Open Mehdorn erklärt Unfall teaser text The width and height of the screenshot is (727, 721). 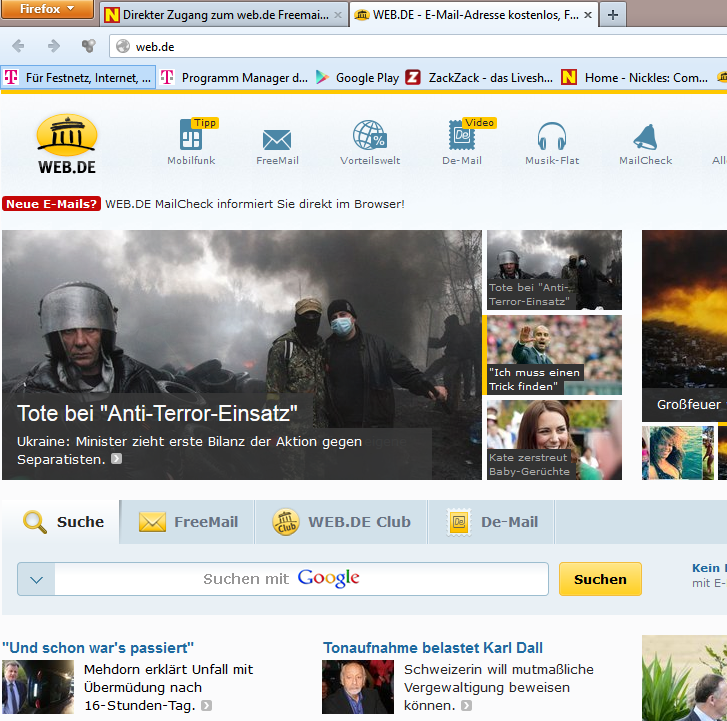pos(169,687)
